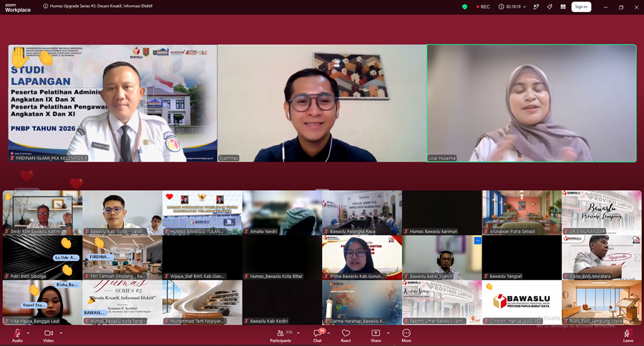Expand audio settings arrow next to Audio
644x346 pixels.
click(28, 333)
